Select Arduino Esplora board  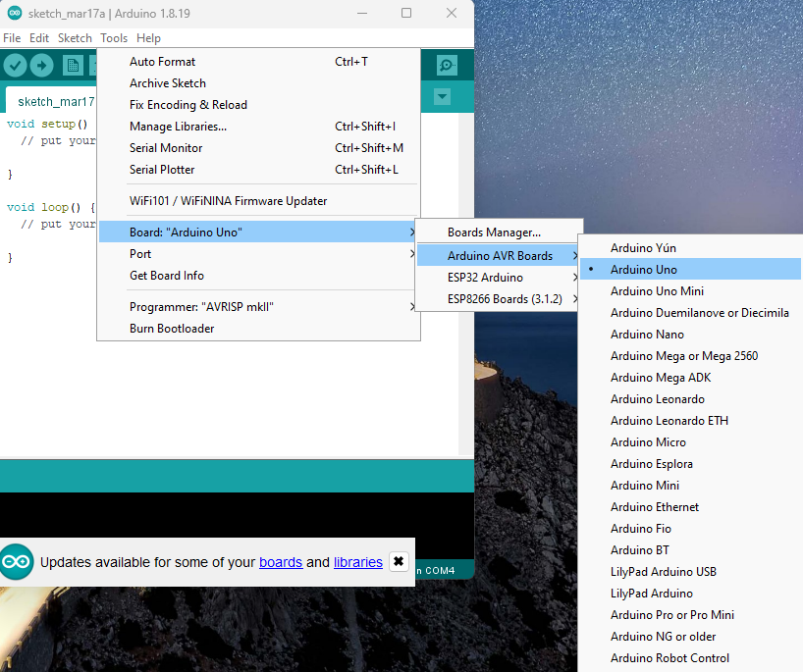pos(690,464)
